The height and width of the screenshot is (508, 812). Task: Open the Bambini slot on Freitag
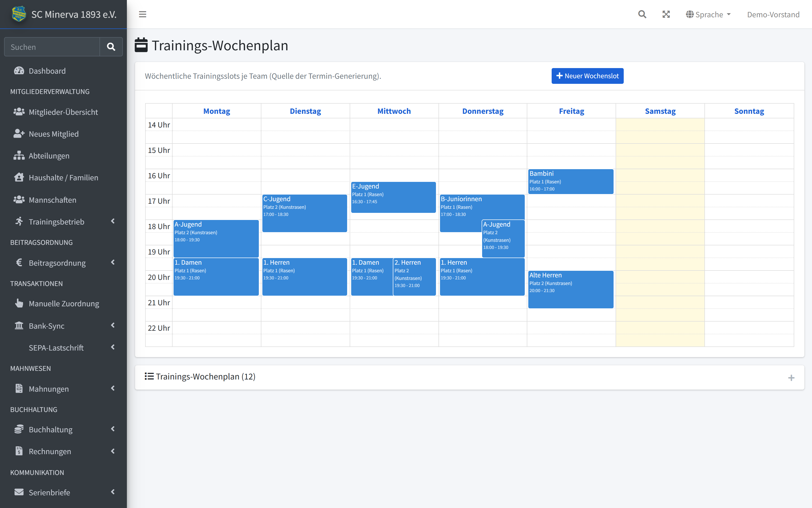[x=571, y=181]
